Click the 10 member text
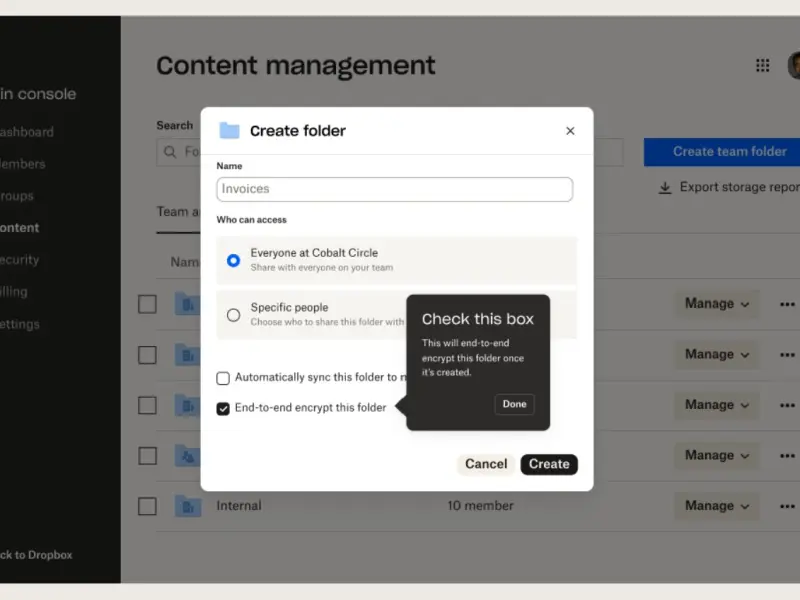Image resolution: width=800 pixels, height=600 pixels. (x=480, y=506)
